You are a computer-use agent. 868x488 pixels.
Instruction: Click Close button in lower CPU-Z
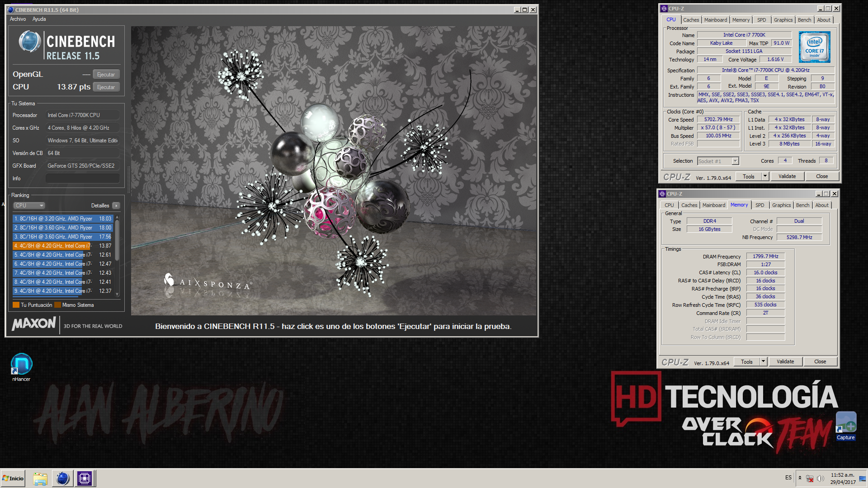pyautogui.click(x=820, y=362)
